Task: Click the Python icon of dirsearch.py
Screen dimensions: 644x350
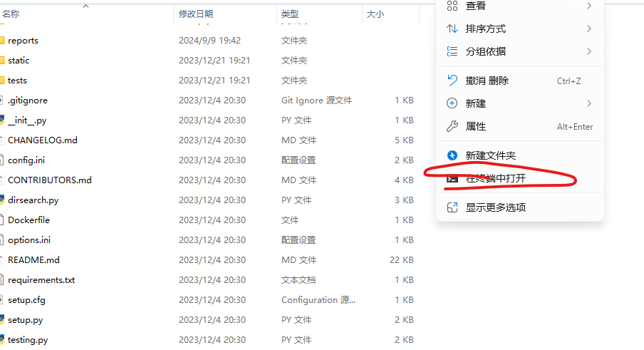Action: point(2,200)
